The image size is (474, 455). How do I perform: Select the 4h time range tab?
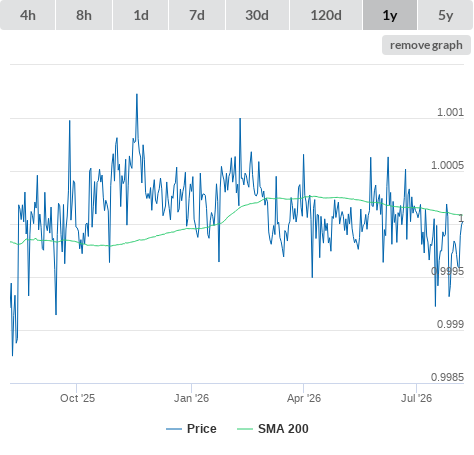pyautogui.click(x=28, y=15)
